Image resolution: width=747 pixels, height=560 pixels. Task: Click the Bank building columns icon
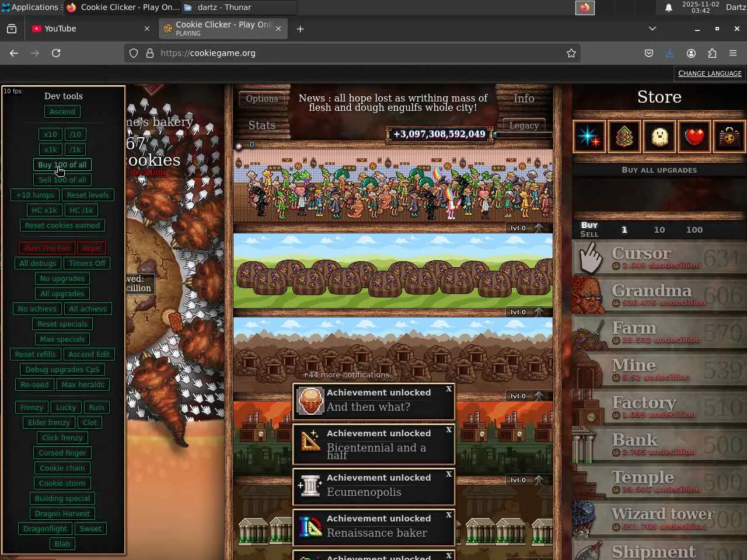pos(584,444)
